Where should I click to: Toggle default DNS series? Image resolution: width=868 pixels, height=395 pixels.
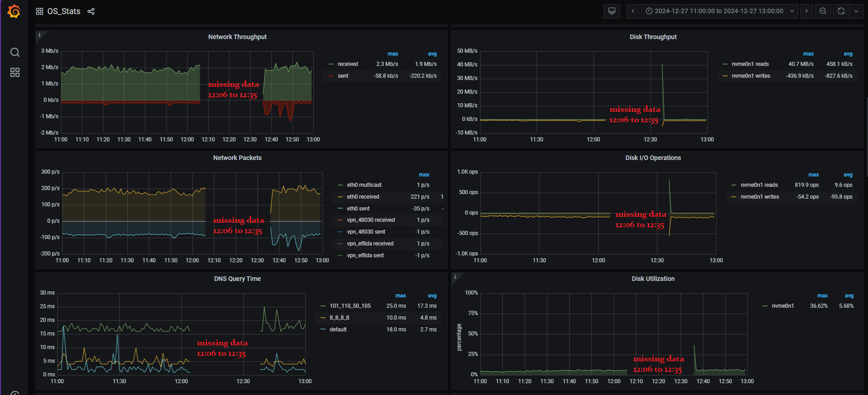(x=338, y=330)
